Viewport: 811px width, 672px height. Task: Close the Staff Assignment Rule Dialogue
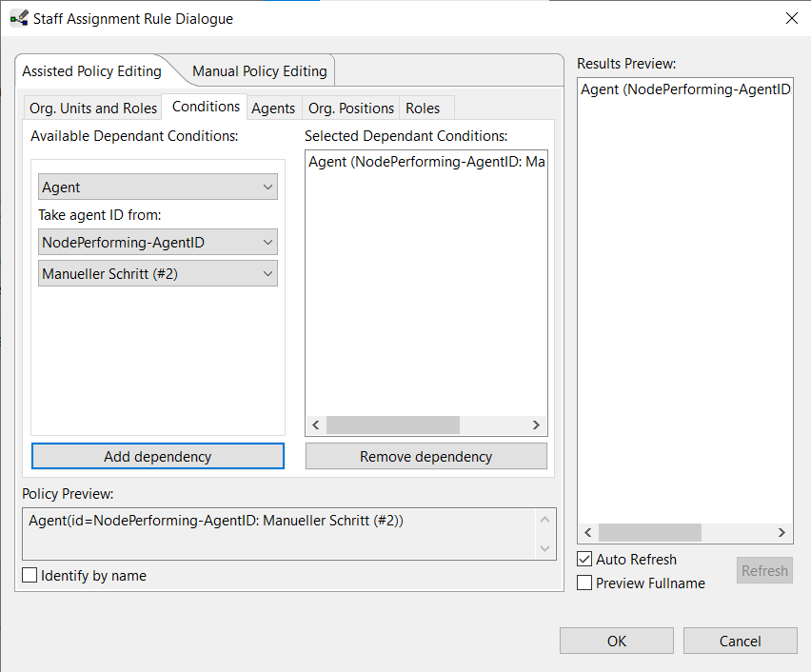790,18
